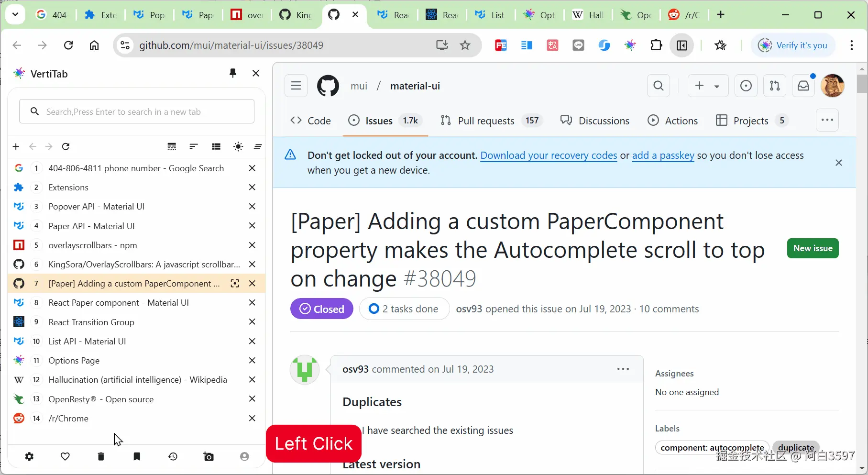868x475 pixels.
Task: Open GitHub notifications inbox
Action: pos(803,86)
